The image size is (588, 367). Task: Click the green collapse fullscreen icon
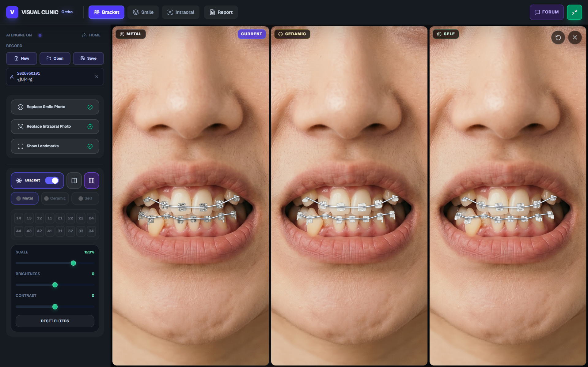[574, 12]
